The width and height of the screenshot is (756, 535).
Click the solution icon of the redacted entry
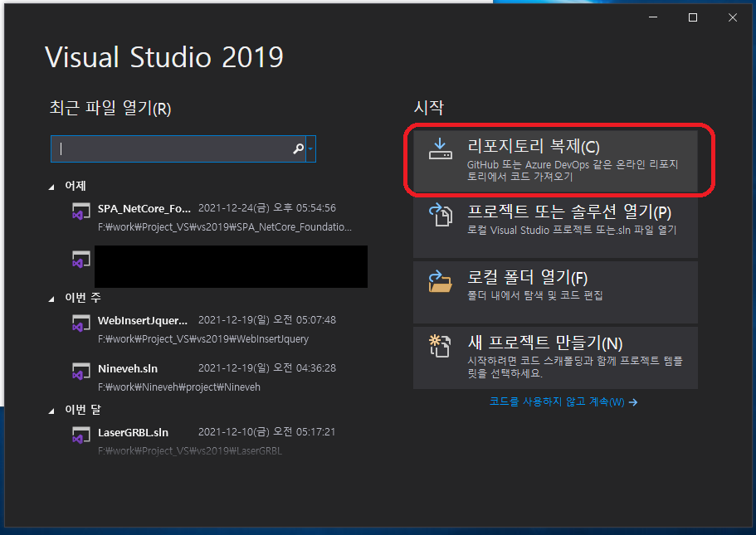tap(81, 259)
